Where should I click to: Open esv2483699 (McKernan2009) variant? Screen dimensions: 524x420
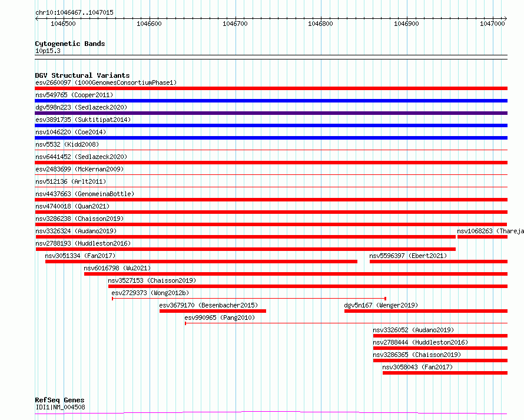tap(79, 169)
